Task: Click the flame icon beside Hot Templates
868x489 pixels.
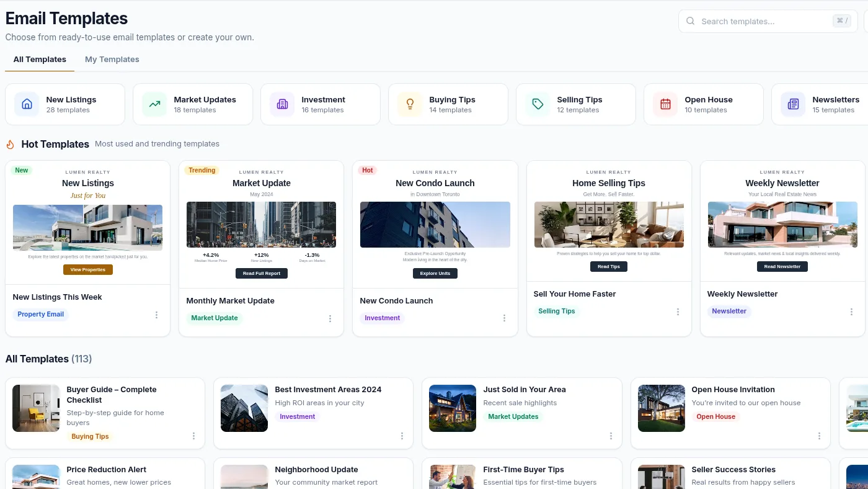Action: [x=11, y=144]
